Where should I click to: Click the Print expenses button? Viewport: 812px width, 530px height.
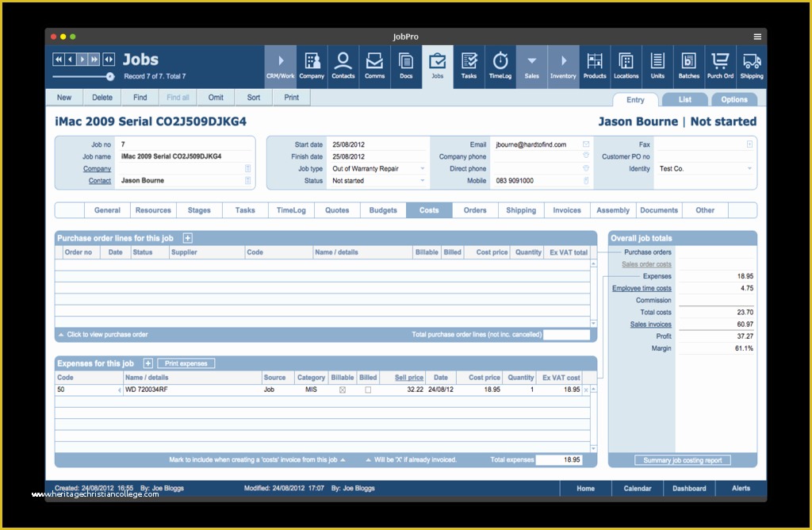pyautogui.click(x=186, y=363)
